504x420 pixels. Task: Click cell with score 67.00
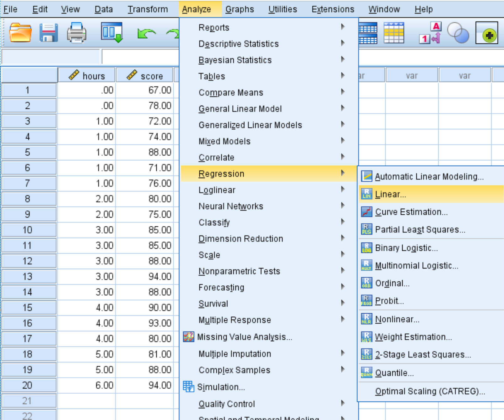(x=145, y=90)
